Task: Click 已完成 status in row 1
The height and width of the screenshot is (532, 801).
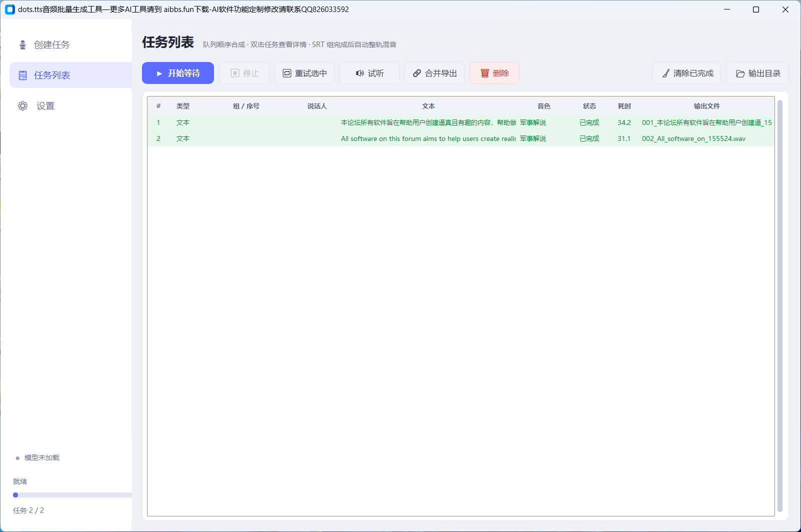Action: [589, 122]
